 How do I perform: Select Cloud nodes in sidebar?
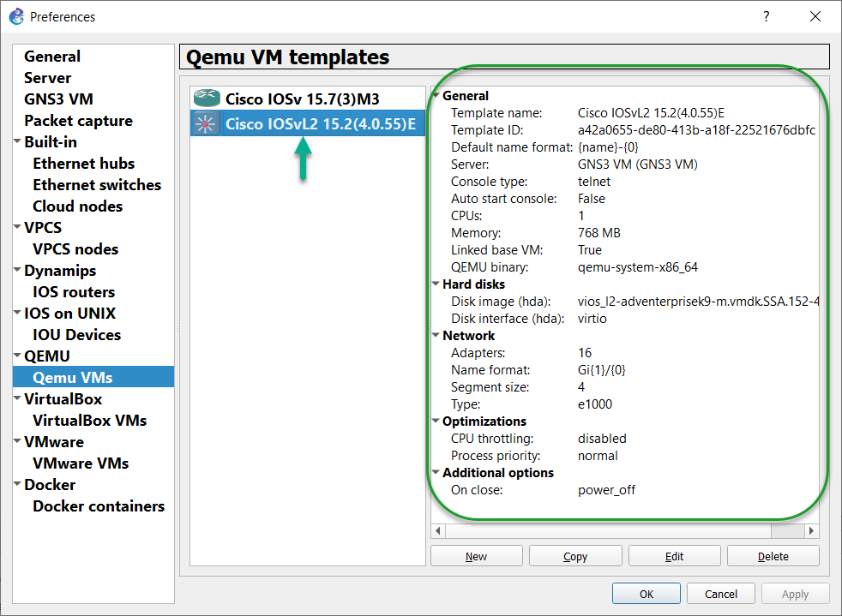click(x=78, y=206)
